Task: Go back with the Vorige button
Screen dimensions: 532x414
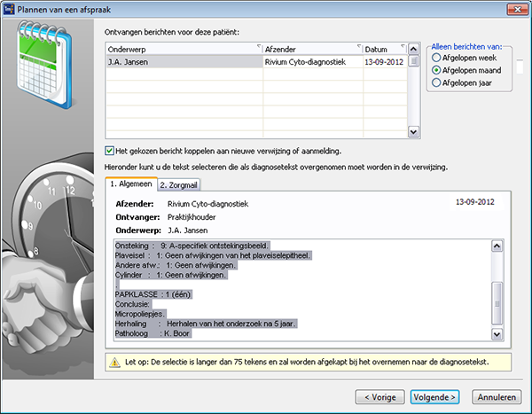Action: coord(380,397)
